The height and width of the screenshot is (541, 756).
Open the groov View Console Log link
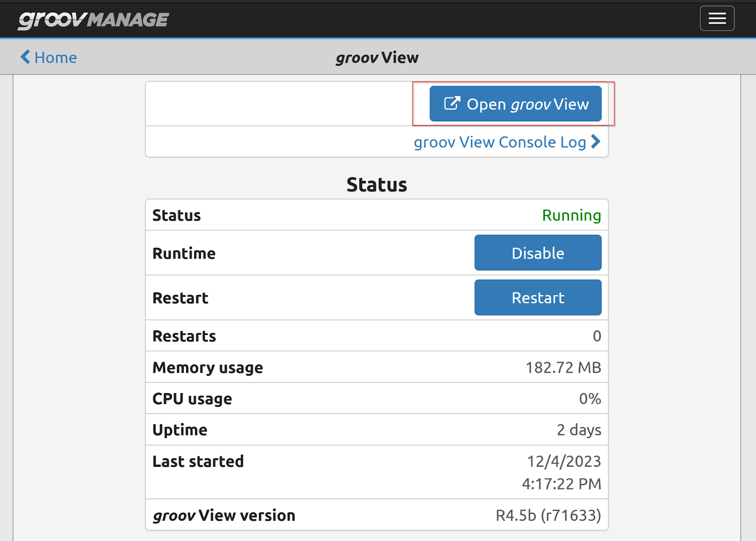click(x=507, y=142)
